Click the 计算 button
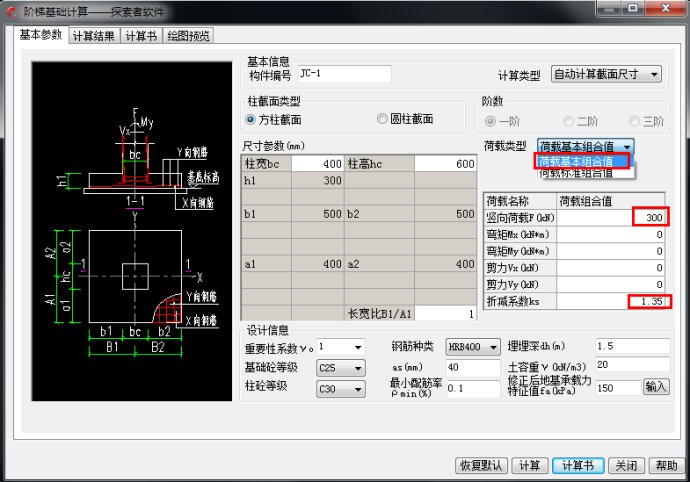The image size is (690, 482). pyautogui.click(x=529, y=465)
